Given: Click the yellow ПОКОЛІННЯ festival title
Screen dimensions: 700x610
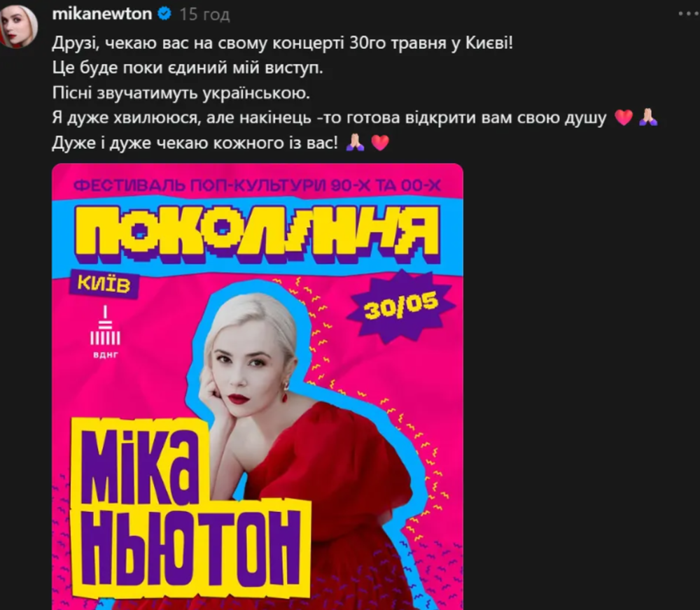Looking at the screenshot, I should click(x=258, y=234).
